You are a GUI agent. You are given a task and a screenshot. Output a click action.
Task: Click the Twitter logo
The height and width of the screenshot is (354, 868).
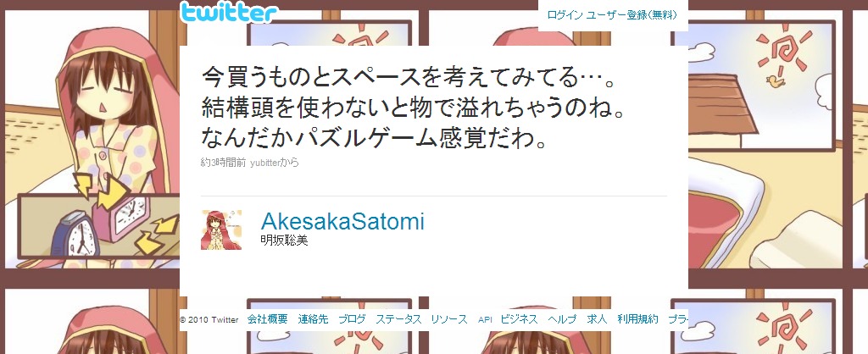coord(228,12)
